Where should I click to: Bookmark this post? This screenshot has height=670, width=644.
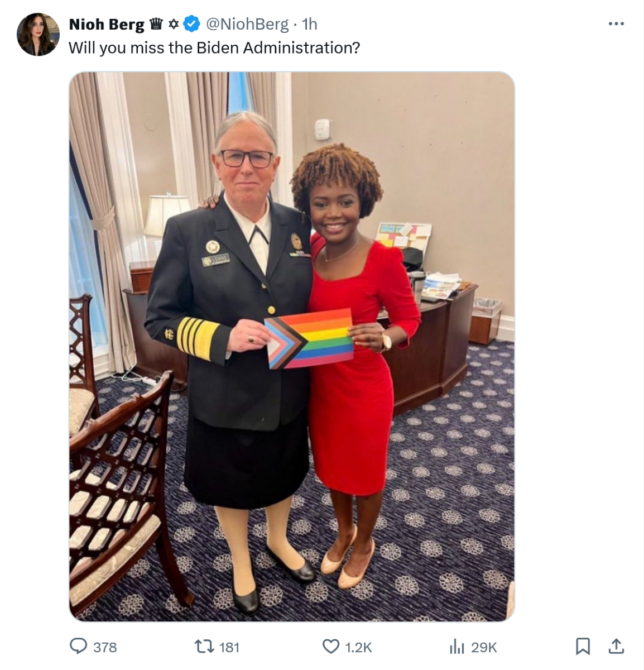coord(583,647)
